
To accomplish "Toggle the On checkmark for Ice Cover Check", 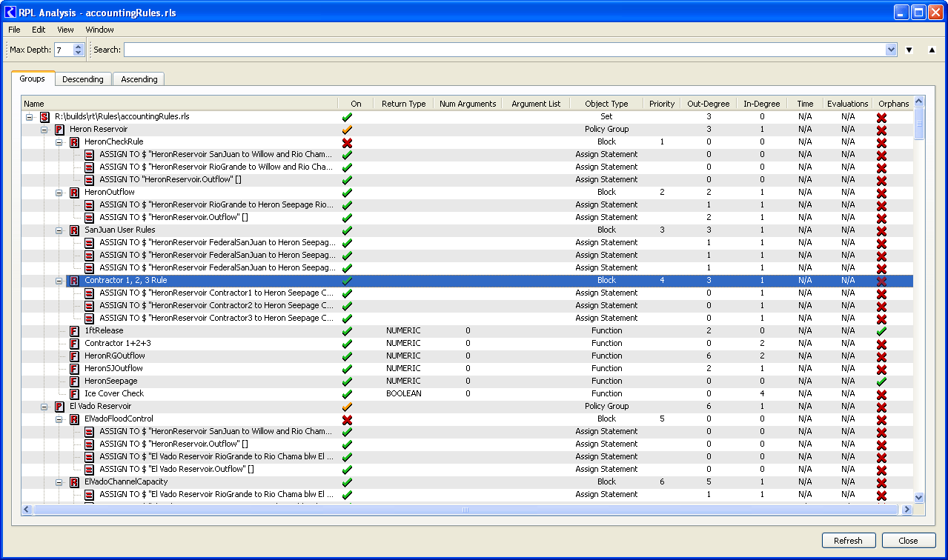I will point(347,394).
